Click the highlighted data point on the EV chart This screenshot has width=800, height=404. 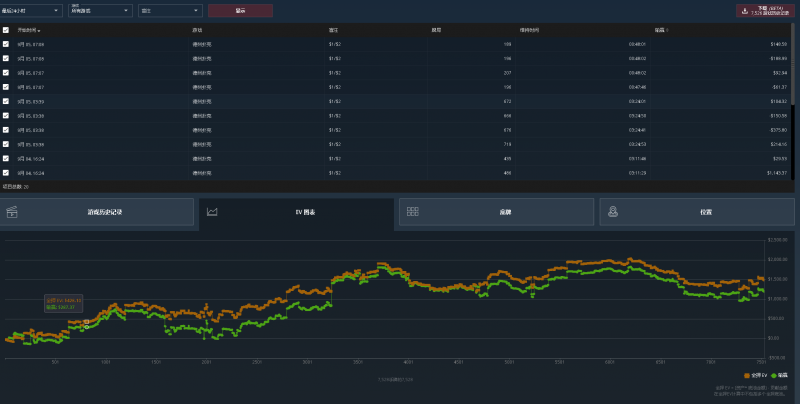(87, 325)
